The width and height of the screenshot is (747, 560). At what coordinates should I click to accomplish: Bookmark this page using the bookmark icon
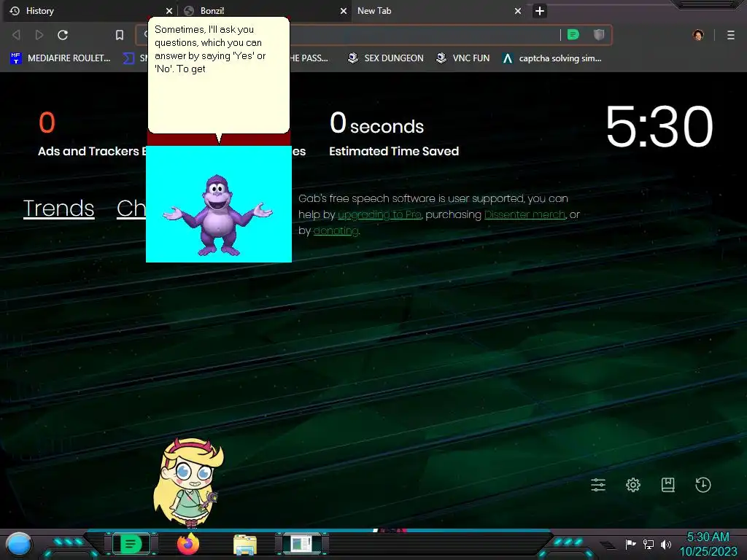pos(120,35)
